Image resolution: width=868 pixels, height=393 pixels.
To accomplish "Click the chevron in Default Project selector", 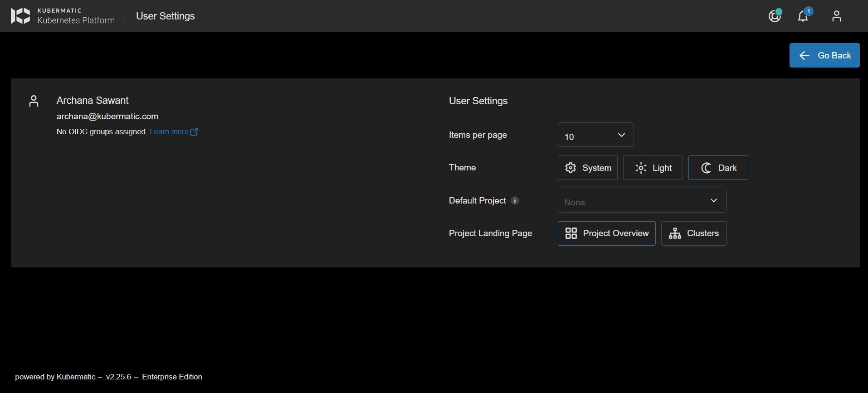I will click(x=713, y=200).
